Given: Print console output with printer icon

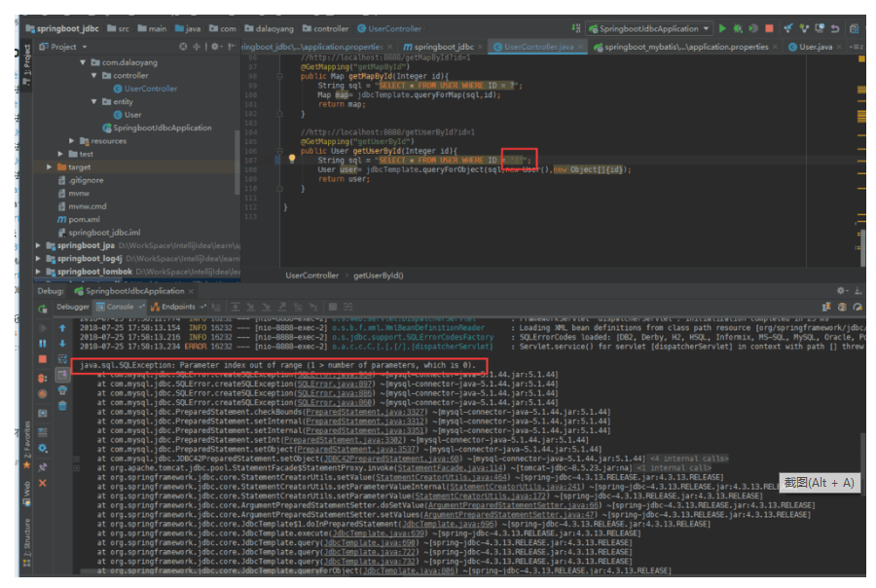Looking at the screenshot, I should click(x=62, y=390).
